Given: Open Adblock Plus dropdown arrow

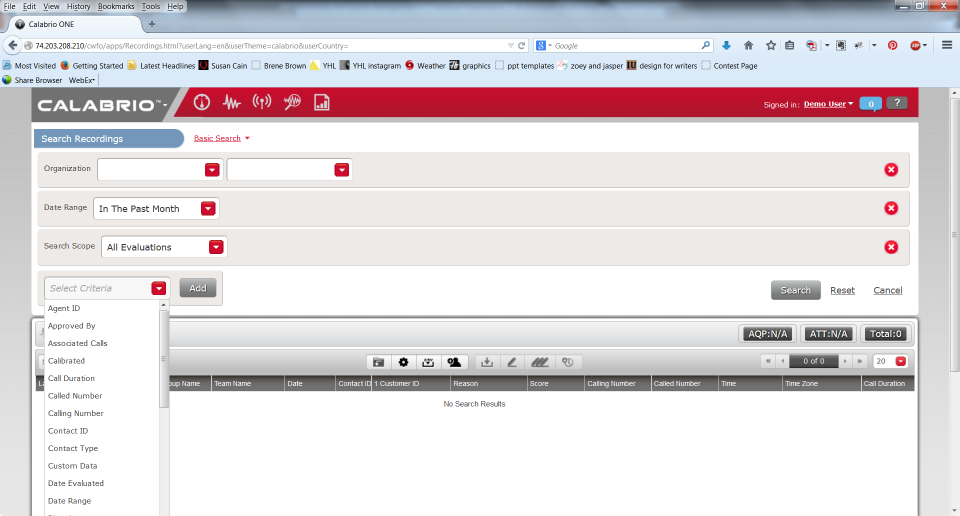Looking at the screenshot, I should pyautogui.click(x=924, y=45).
